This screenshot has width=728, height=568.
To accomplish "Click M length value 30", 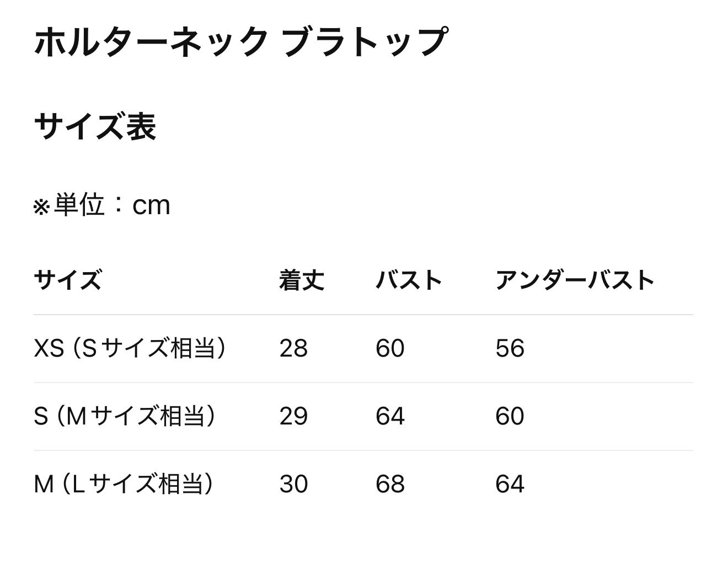I will pos(293,484).
